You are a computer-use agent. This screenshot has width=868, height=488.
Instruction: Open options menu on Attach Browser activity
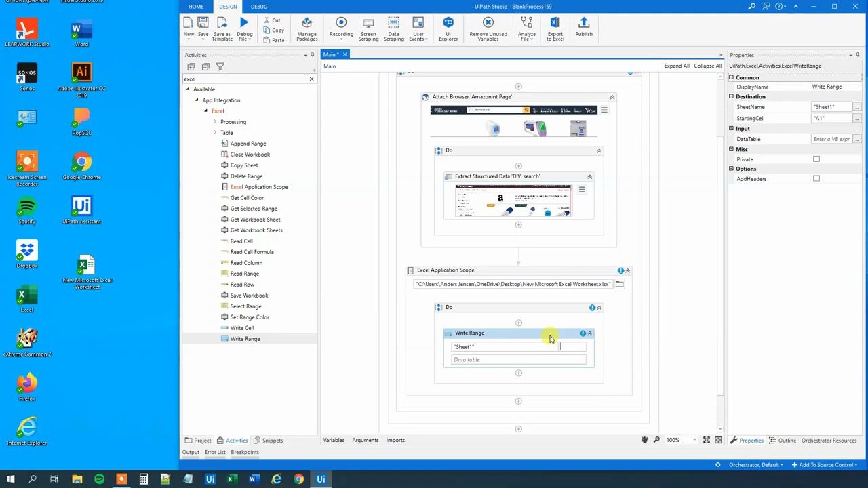pyautogui.click(x=604, y=110)
